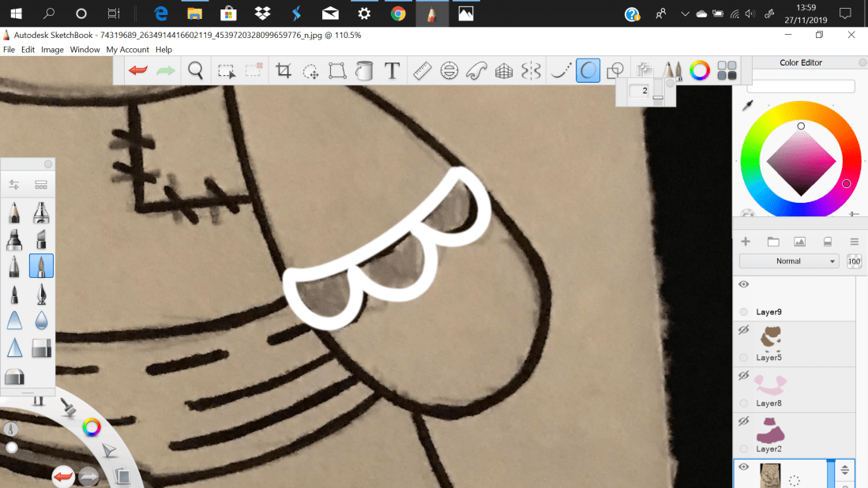
Task: Open the Image menu
Action: 52,49
